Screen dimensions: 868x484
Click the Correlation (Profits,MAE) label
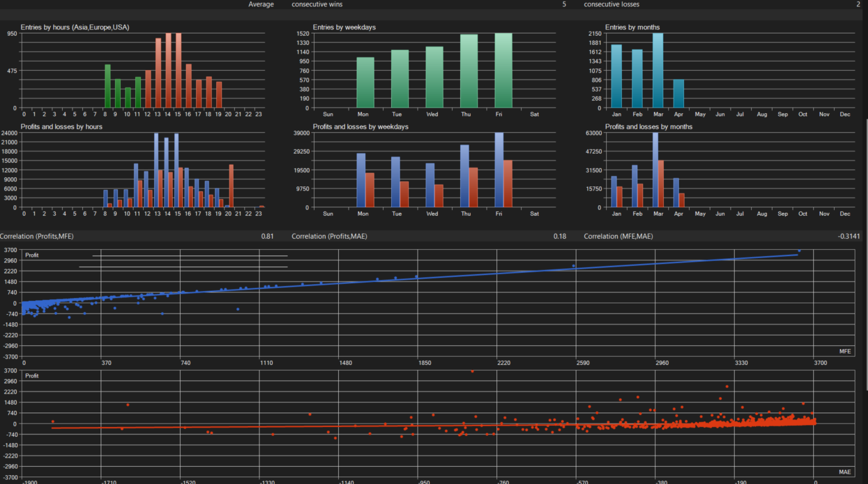coord(329,237)
